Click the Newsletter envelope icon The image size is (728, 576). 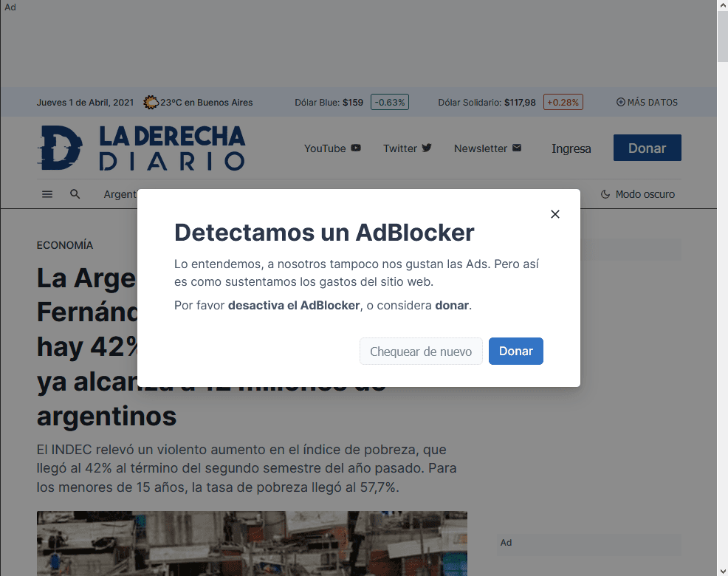(517, 148)
